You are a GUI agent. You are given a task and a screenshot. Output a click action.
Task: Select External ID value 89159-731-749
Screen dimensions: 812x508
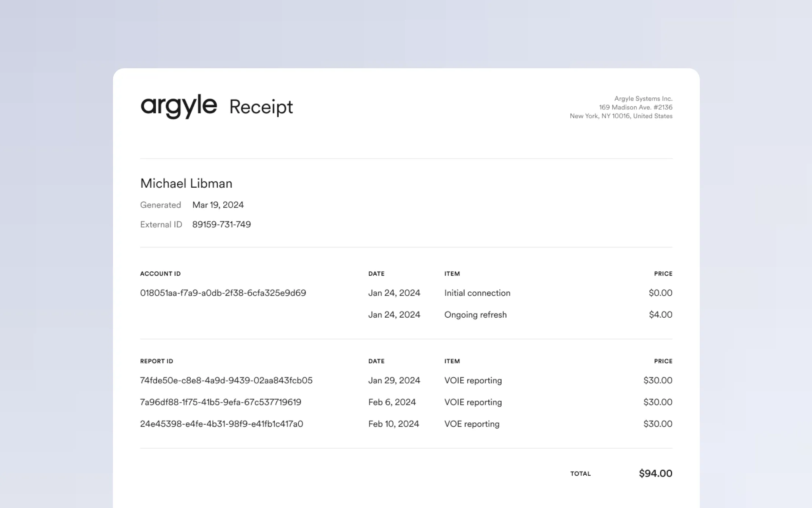click(x=221, y=224)
